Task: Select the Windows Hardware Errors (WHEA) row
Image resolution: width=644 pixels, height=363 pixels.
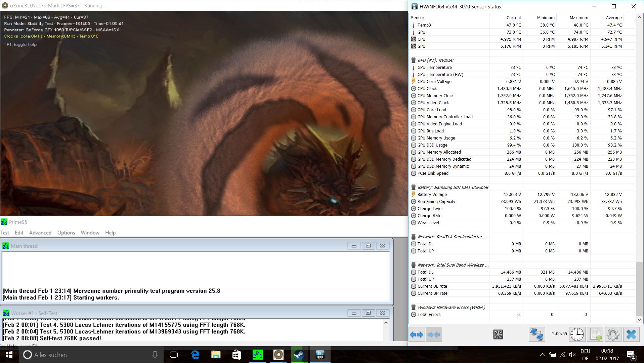Action: (522, 307)
